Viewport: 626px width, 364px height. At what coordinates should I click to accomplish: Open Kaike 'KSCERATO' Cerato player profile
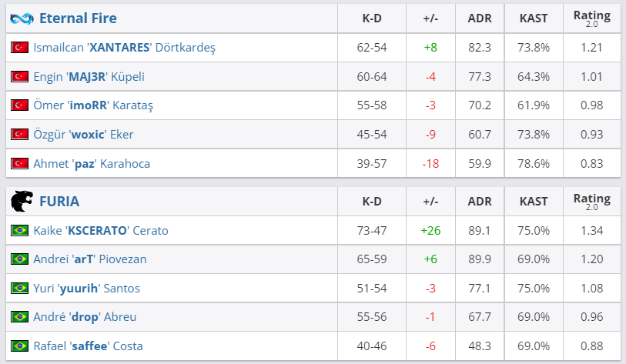101,231
